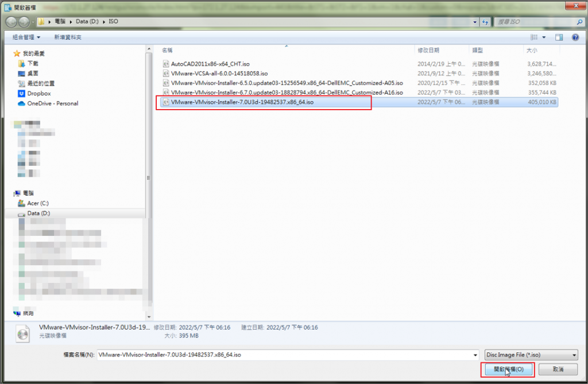Open view options dropdown arrow
The width and height of the screenshot is (588, 384).
coord(544,37)
